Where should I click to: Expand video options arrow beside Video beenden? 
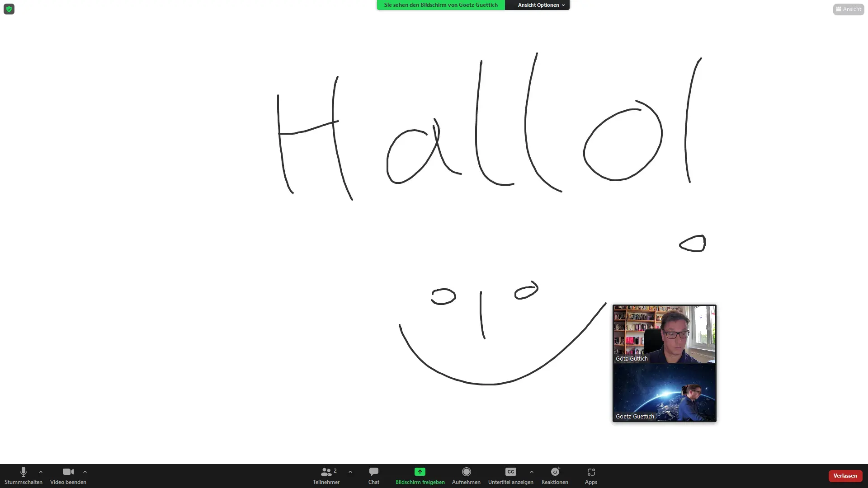(x=85, y=472)
